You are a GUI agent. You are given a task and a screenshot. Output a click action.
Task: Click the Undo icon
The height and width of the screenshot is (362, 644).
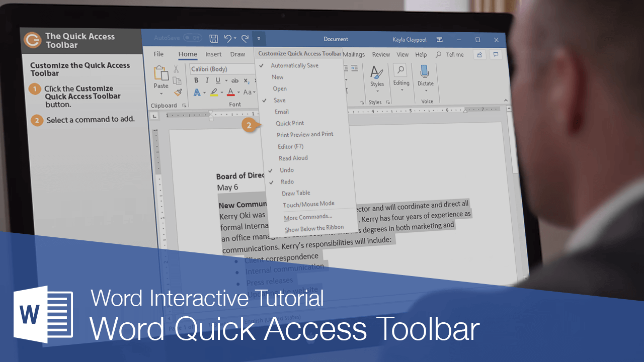(228, 39)
